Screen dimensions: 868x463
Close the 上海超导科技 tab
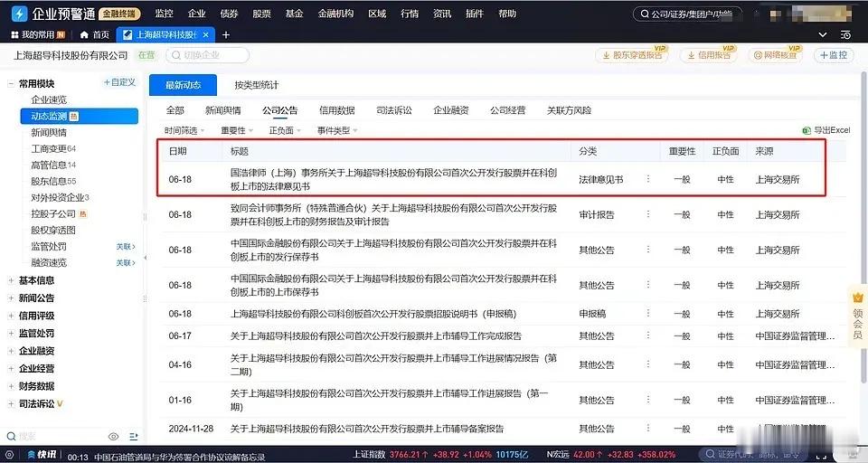[206, 35]
